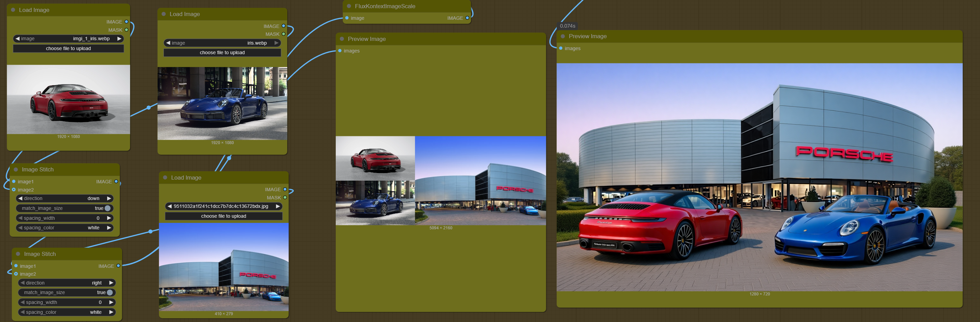Image resolution: width=980 pixels, height=322 pixels.
Task: Click images input port of large Preview Image
Action: click(561, 48)
